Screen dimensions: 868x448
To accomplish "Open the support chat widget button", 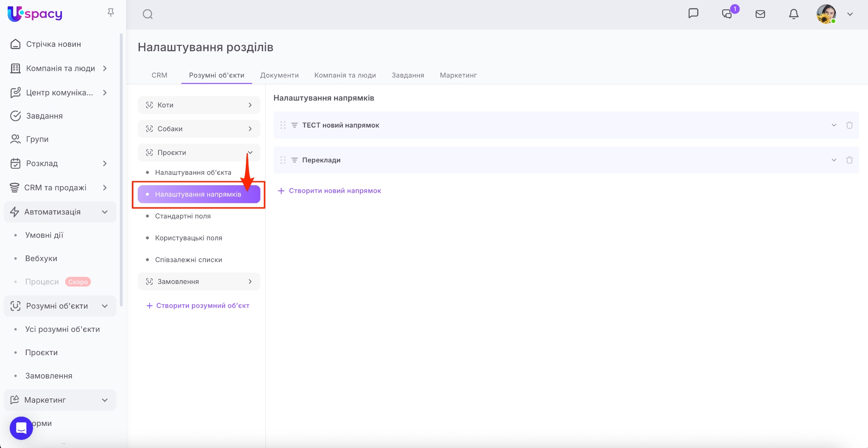I will 21,428.
